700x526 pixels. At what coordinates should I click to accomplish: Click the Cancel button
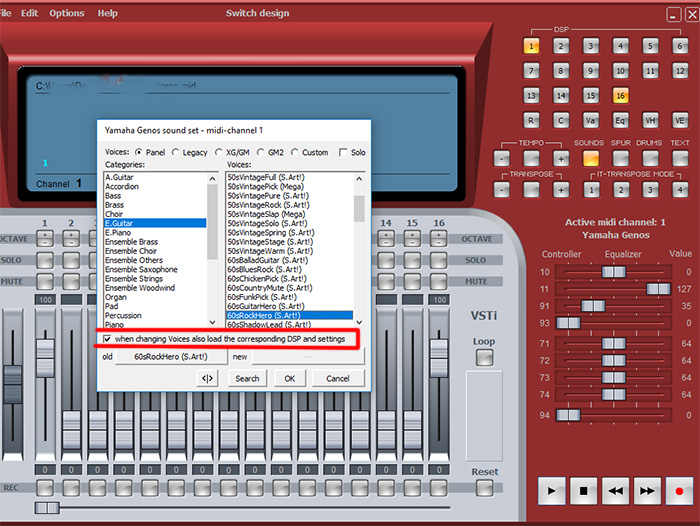pos(338,378)
